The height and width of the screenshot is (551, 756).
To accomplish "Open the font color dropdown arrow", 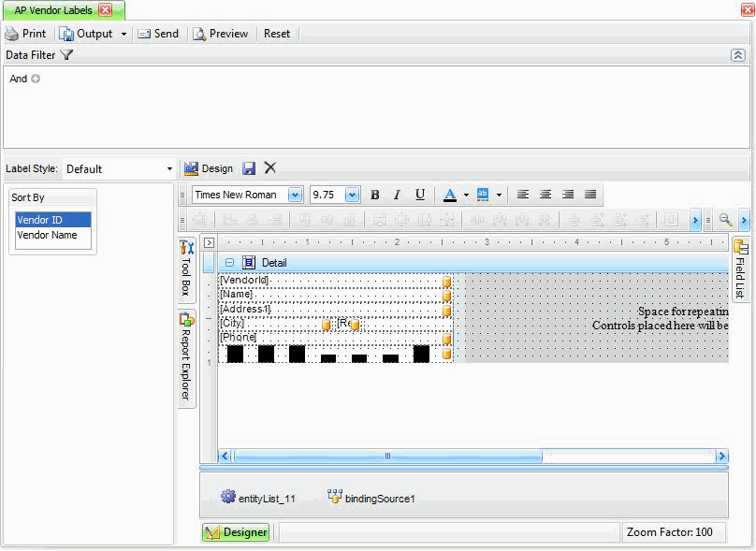I will point(466,195).
